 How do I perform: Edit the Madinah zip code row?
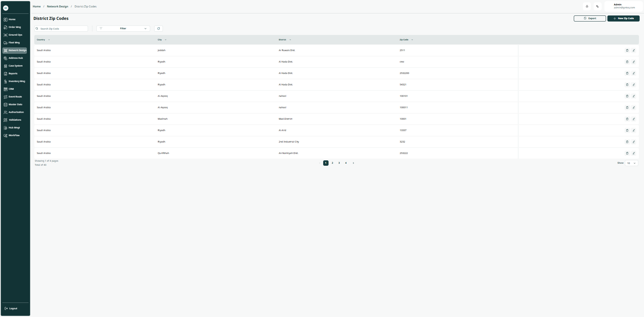click(634, 119)
